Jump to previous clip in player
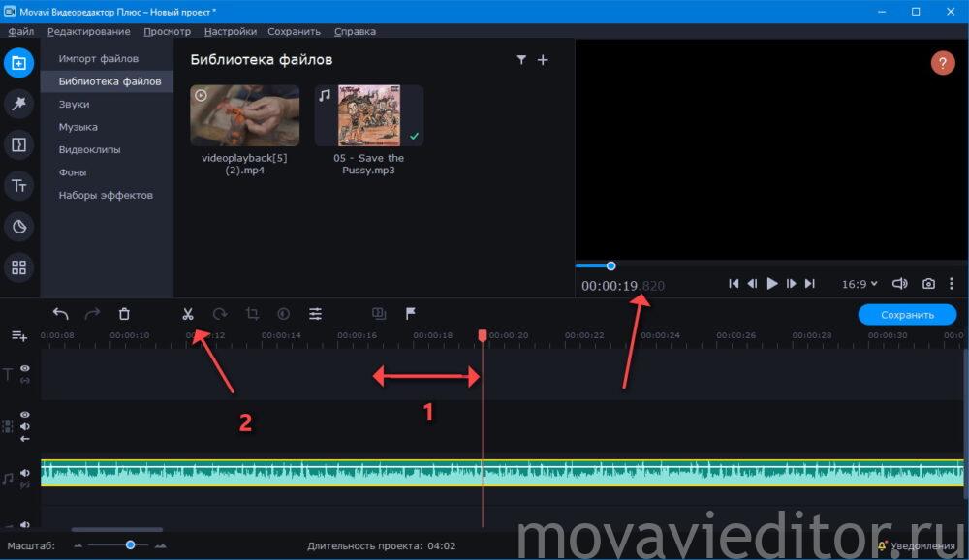The height and width of the screenshot is (560, 969). pos(734,284)
